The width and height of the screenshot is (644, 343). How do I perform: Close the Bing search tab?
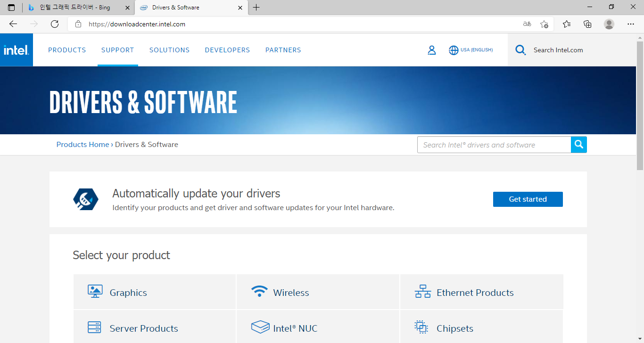coord(127,8)
